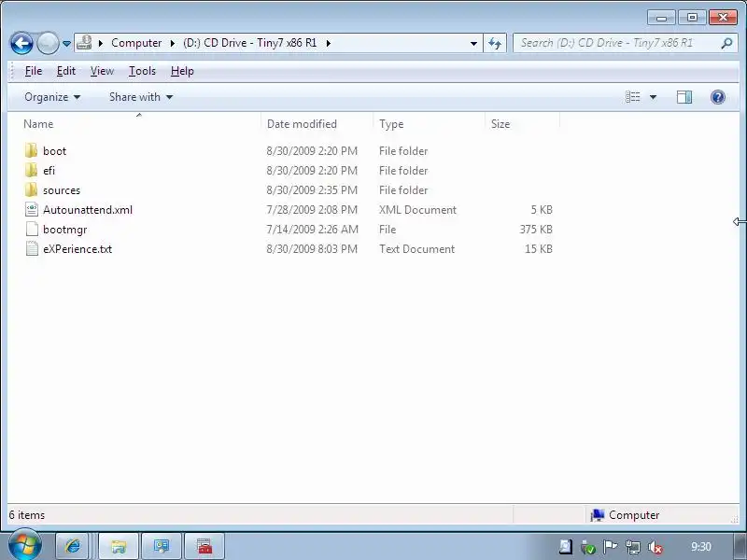Expand the arrow before Computer in address bar
The image size is (747, 560).
point(101,43)
